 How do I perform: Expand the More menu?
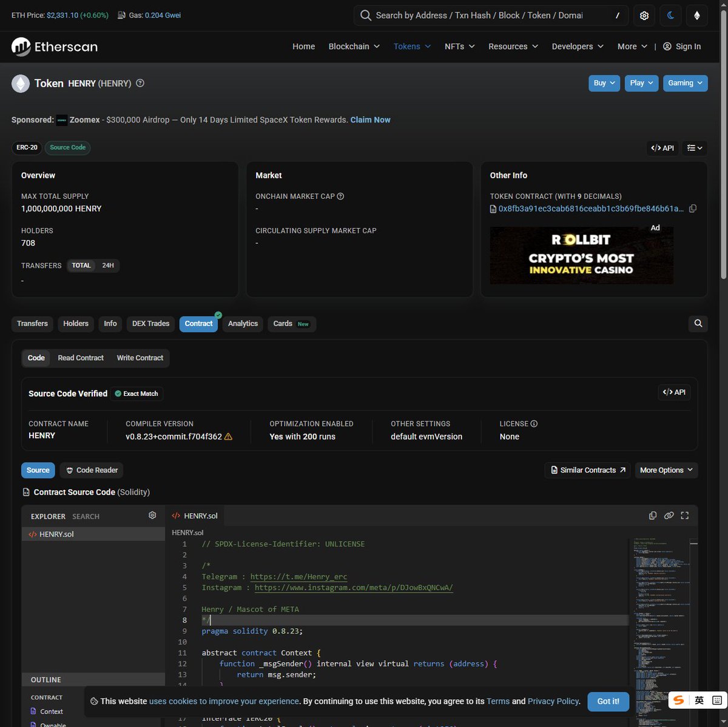pyautogui.click(x=633, y=47)
